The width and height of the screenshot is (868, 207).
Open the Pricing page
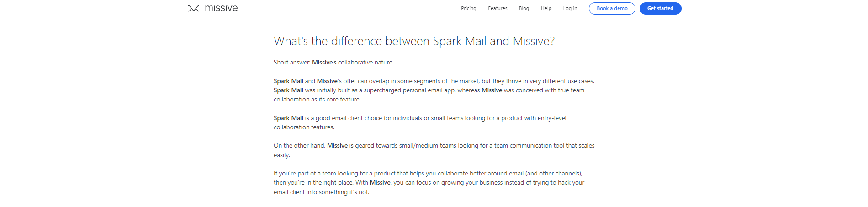pyautogui.click(x=468, y=9)
